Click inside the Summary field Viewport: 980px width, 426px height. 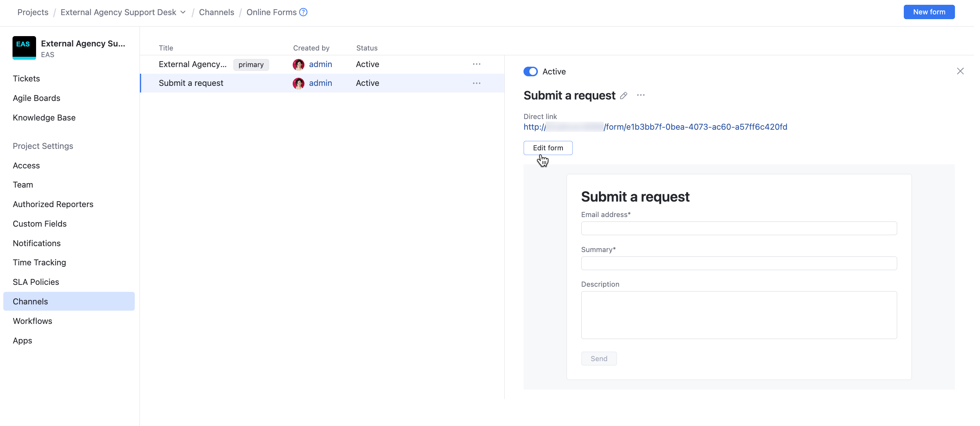pos(738,263)
